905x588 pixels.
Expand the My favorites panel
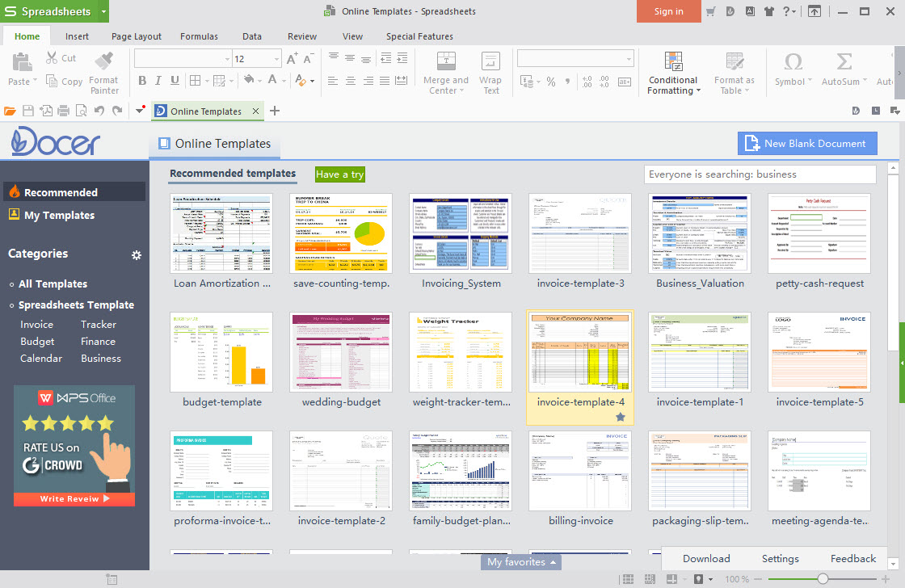(x=520, y=561)
